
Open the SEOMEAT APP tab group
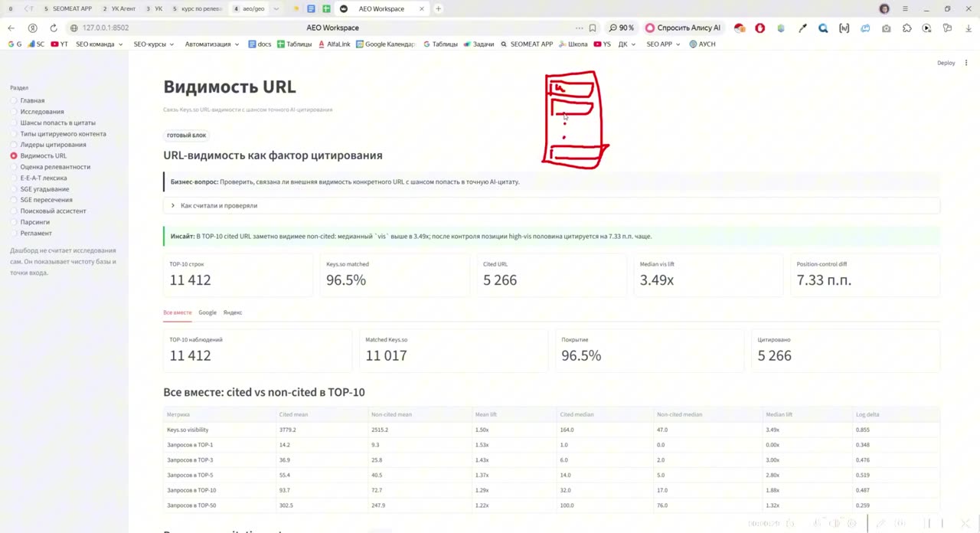[67, 8]
